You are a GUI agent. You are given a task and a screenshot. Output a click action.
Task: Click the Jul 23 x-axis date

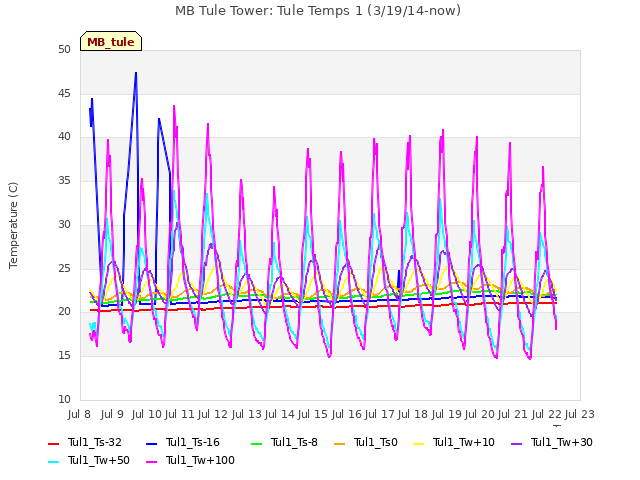point(580,414)
